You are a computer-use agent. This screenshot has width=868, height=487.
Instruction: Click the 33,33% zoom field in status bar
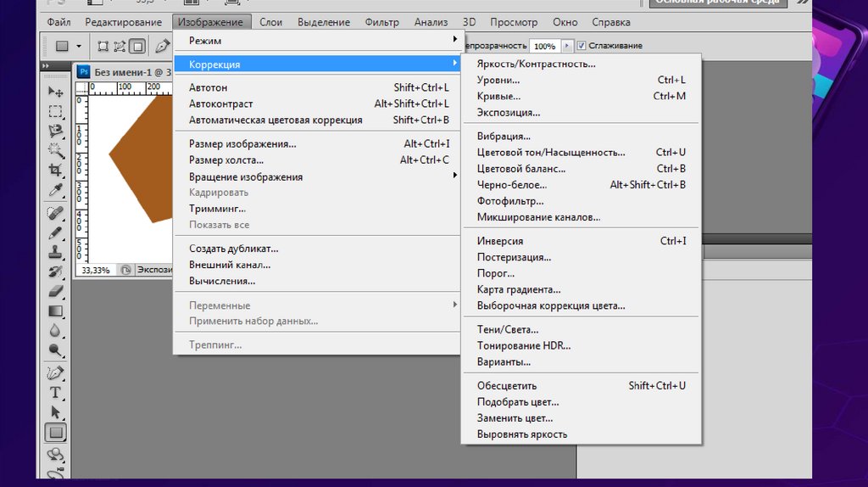(95, 270)
